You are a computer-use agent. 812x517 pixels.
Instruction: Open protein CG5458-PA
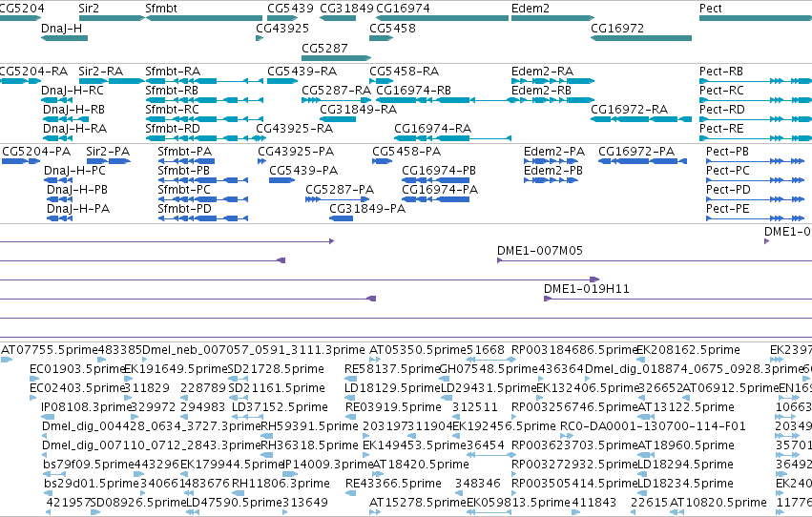406,152
